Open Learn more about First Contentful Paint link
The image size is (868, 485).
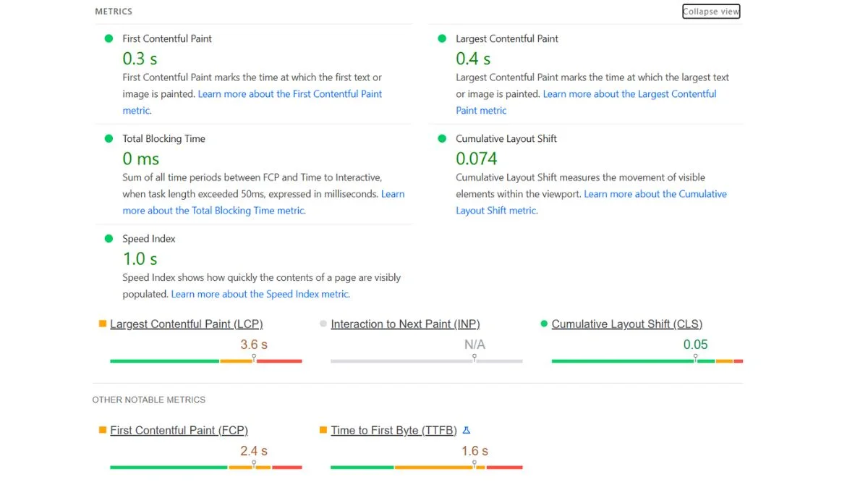click(x=290, y=94)
